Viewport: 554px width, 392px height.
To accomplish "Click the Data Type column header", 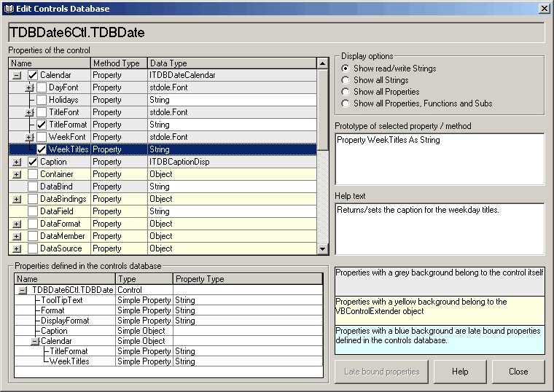I will click(x=232, y=63).
